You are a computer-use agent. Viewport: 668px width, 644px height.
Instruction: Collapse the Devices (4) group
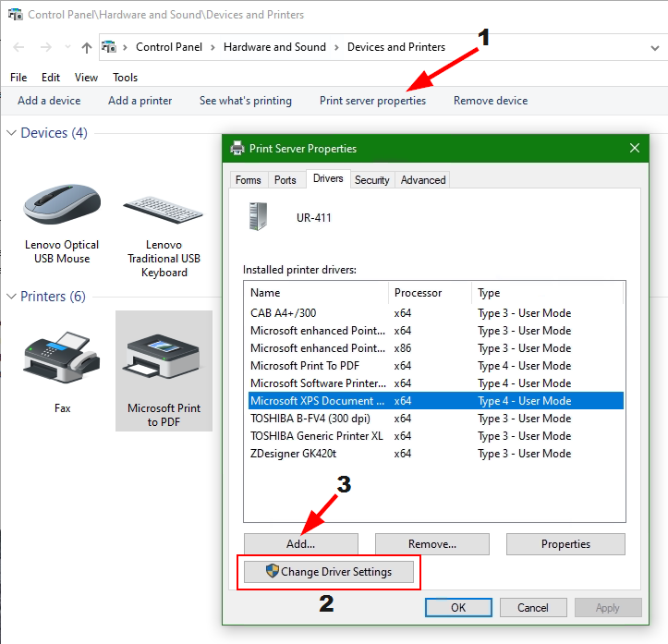click(x=11, y=133)
